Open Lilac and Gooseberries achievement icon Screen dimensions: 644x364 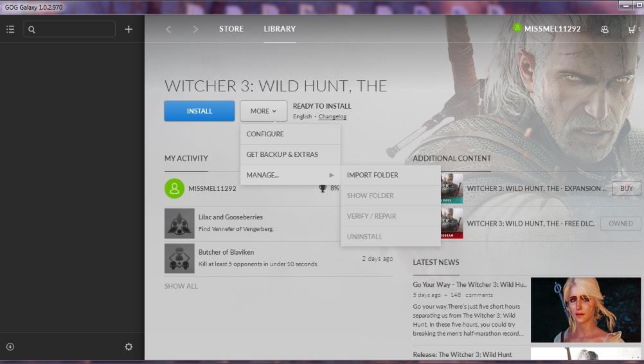tap(179, 224)
